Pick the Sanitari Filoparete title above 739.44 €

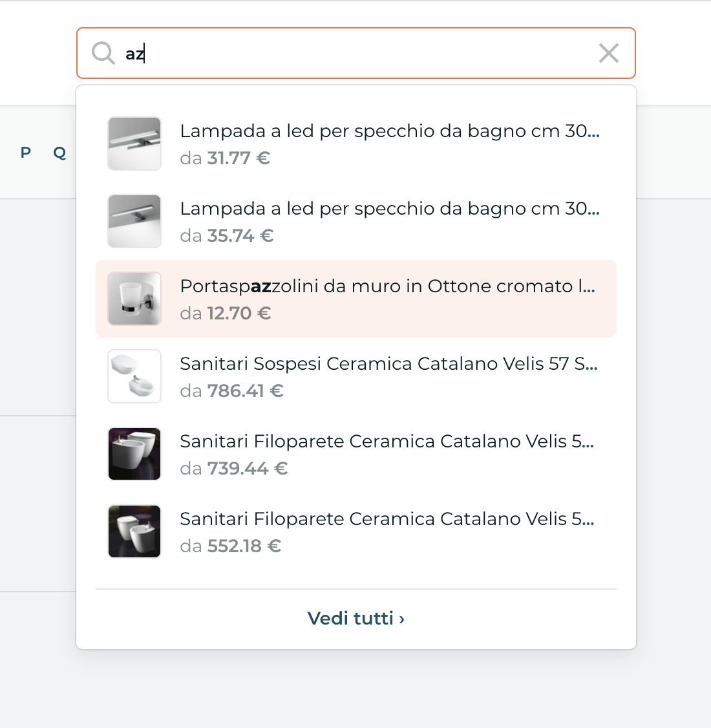pyautogui.click(x=387, y=442)
